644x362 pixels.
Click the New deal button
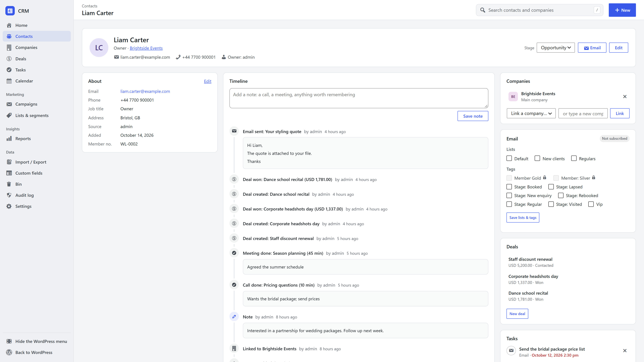tap(517, 314)
